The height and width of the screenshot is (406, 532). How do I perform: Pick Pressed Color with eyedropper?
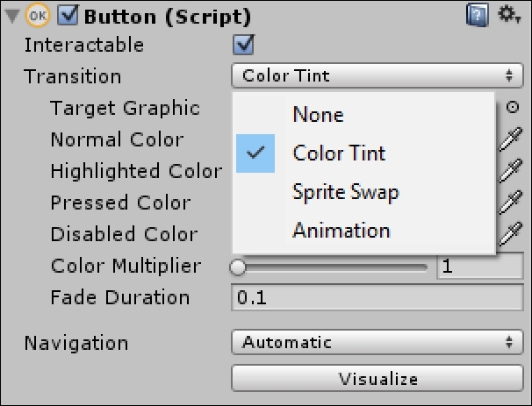(x=510, y=203)
